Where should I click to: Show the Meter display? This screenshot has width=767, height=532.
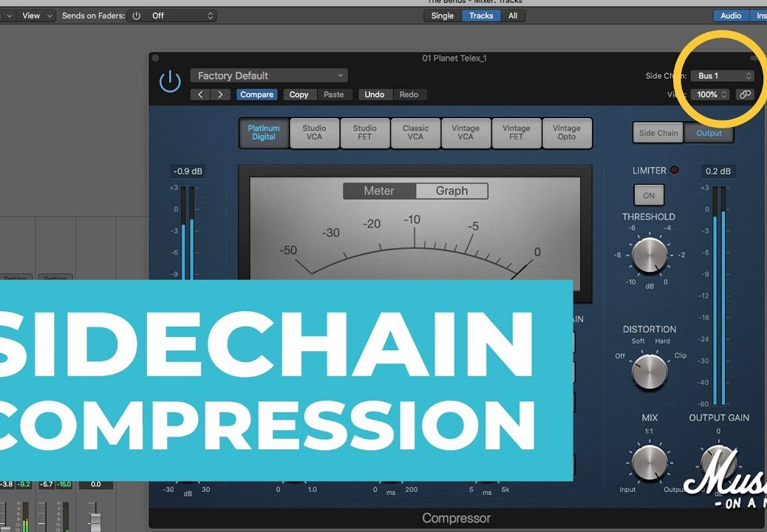click(x=379, y=191)
